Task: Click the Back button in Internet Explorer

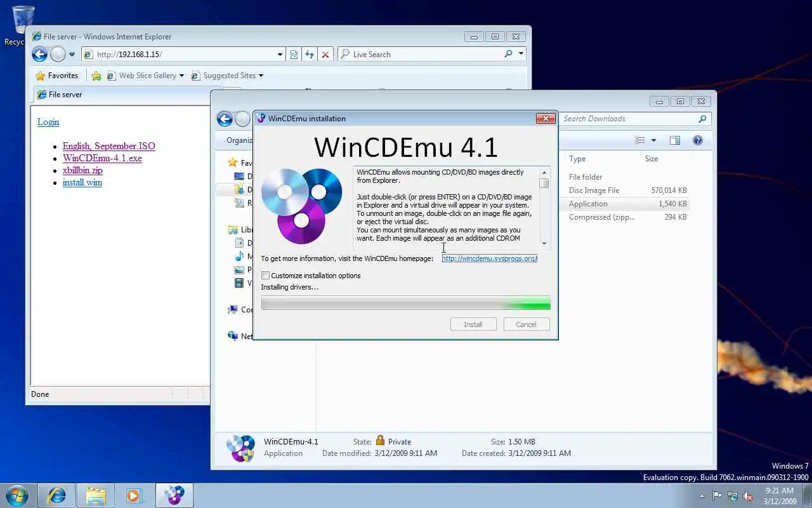Action: [39, 55]
